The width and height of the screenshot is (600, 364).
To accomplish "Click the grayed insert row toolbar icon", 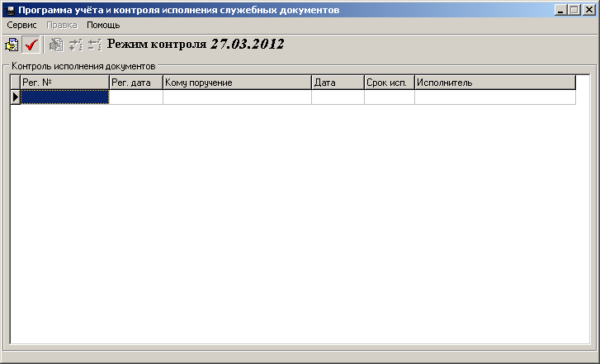I will click(x=75, y=45).
